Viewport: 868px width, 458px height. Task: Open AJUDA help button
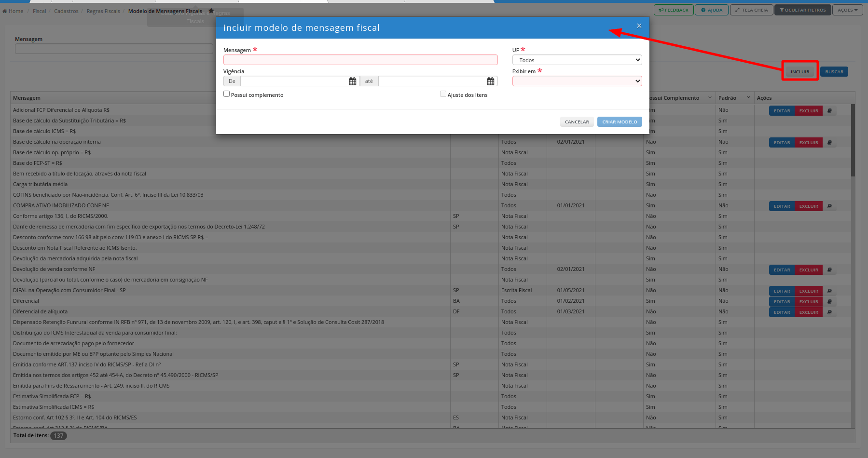712,10
